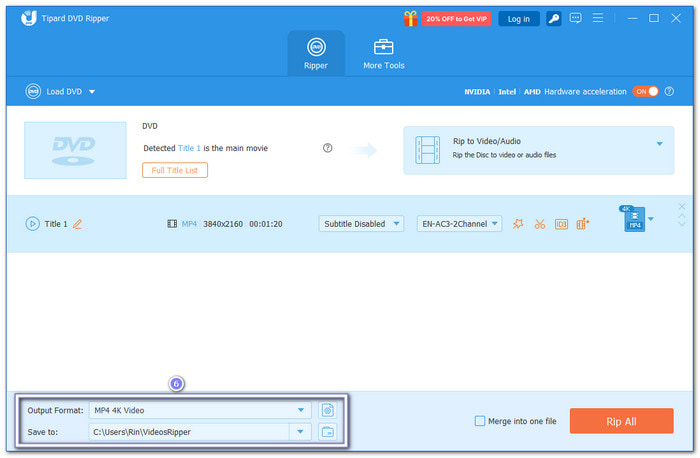Click the gift box promotion icon
700x458 pixels.
coord(410,19)
